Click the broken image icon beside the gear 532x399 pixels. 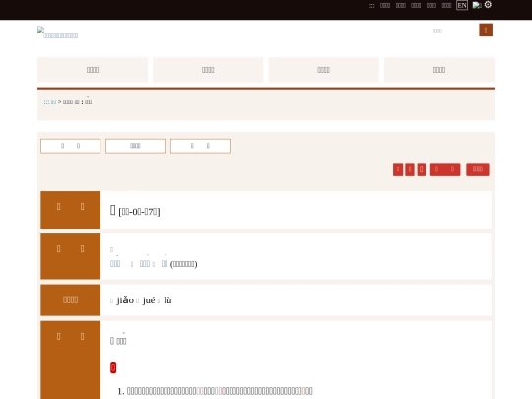[477, 5]
